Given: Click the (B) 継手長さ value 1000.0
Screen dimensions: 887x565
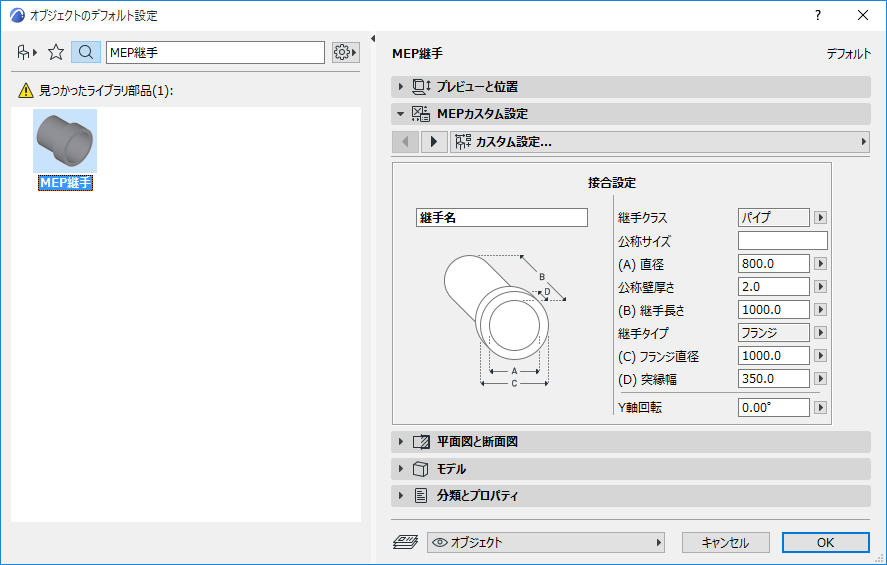Looking at the screenshot, I should coord(773,309).
